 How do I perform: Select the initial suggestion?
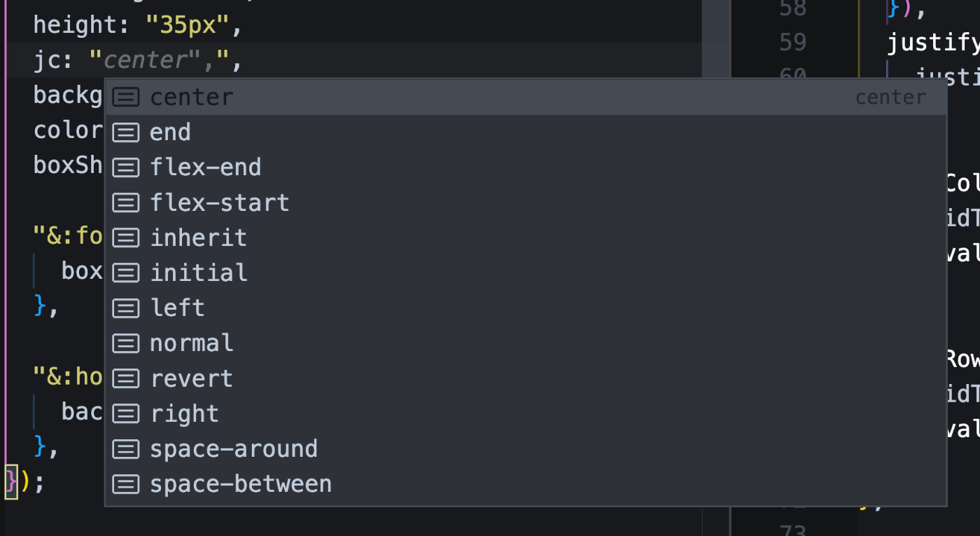(x=526, y=273)
